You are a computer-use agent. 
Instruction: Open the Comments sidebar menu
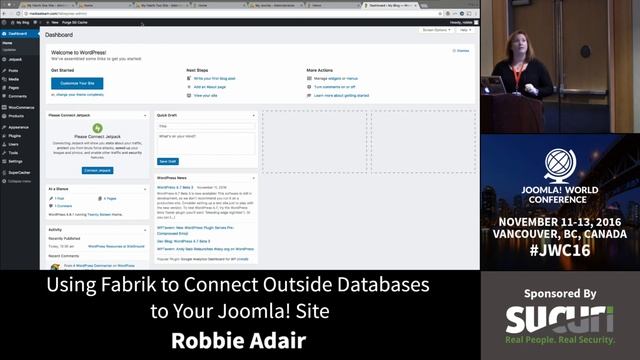coord(19,96)
